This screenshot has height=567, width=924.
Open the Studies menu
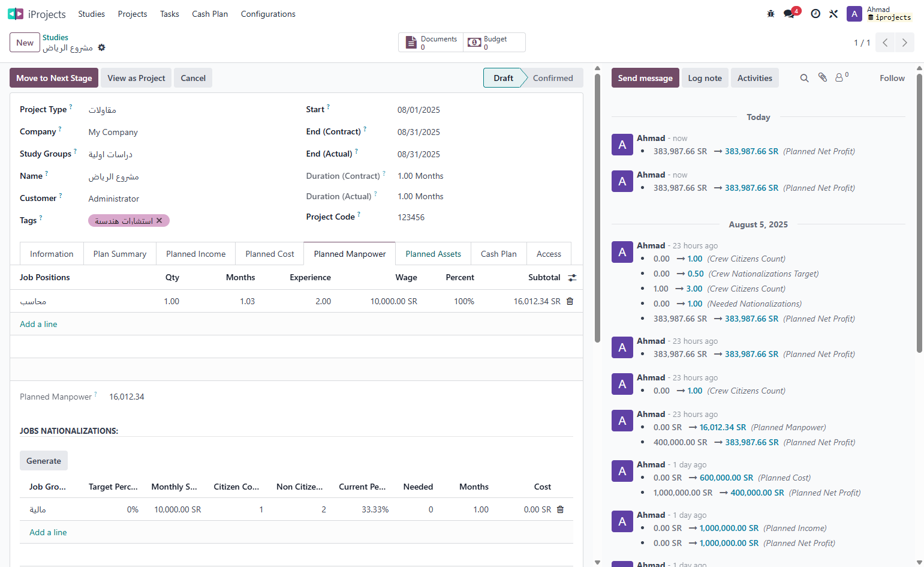(x=92, y=14)
